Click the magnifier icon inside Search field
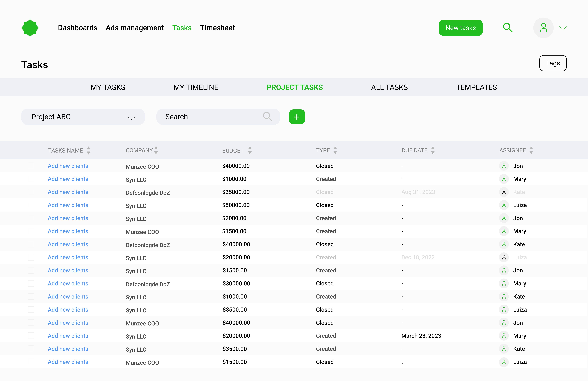Image resolution: width=588 pixels, height=381 pixels. [268, 117]
